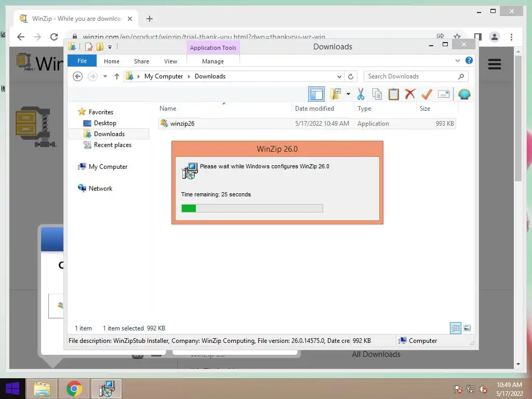Open Google Chrome from the taskbar
This screenshot has height=399, width=532.
click(x=74, y=389)
